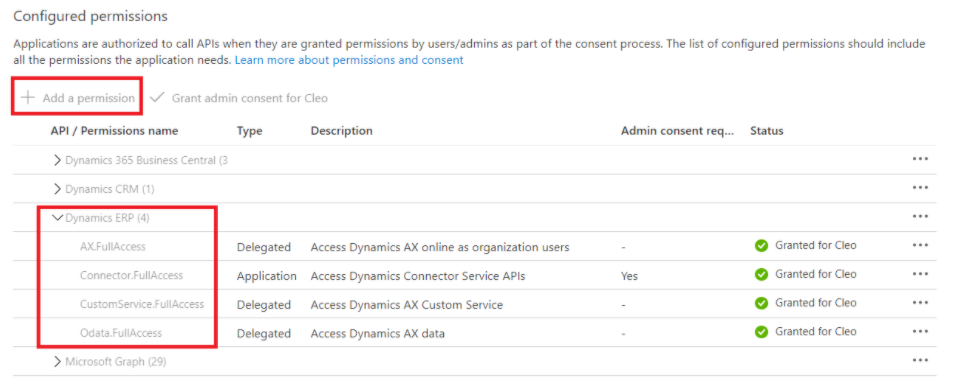Open more options for Dynamics ERP row
953x383 pixels.
920,216
